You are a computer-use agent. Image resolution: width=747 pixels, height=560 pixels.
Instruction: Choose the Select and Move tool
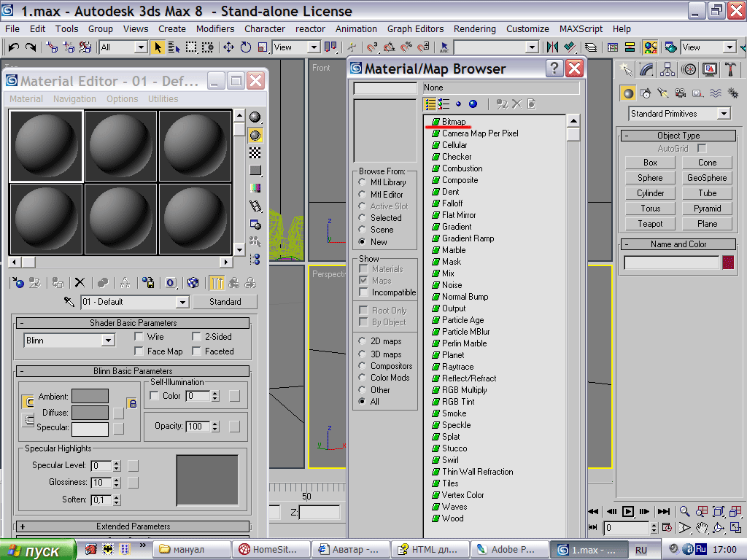pos(228,47)
